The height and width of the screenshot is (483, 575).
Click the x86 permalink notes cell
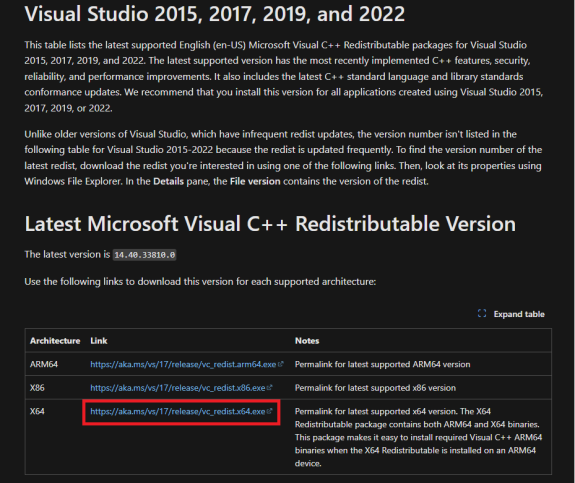coord(376,388)
